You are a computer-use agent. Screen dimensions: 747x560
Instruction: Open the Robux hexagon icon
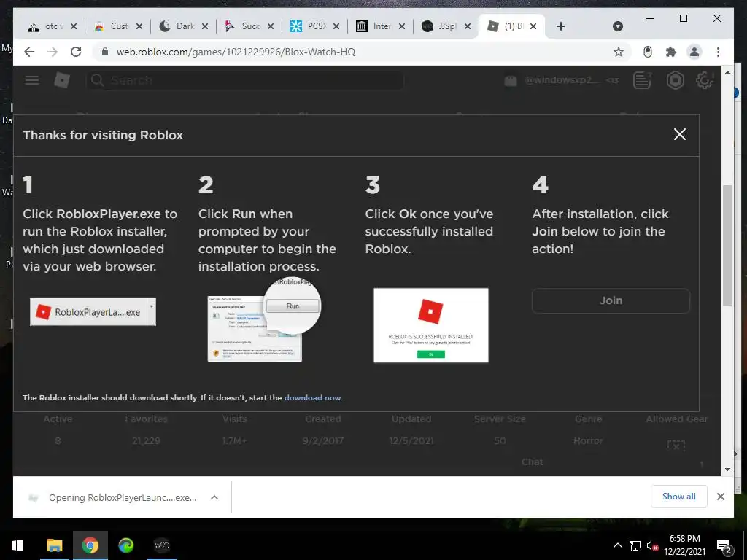(675, 80)
